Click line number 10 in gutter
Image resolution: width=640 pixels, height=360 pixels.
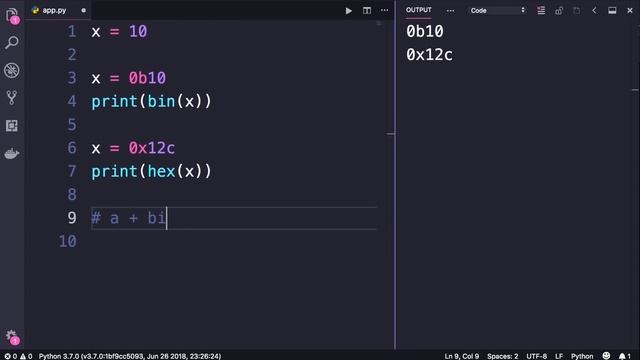pos(68,241)
